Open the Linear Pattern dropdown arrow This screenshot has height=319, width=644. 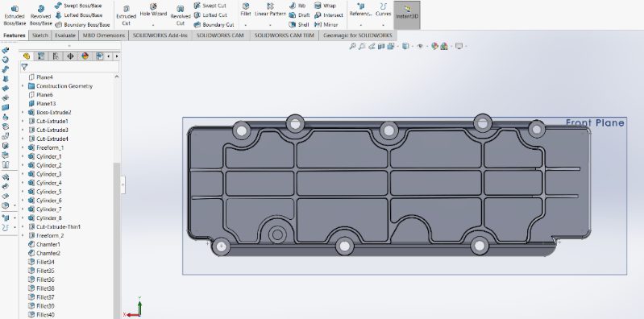pos(270,25)
